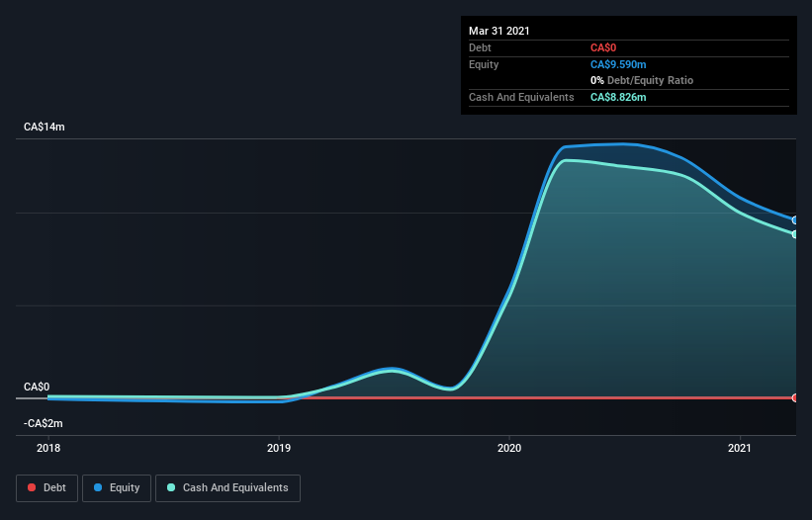Click the 0% Debt/Equity Ratio text

(x=642, y=81)
